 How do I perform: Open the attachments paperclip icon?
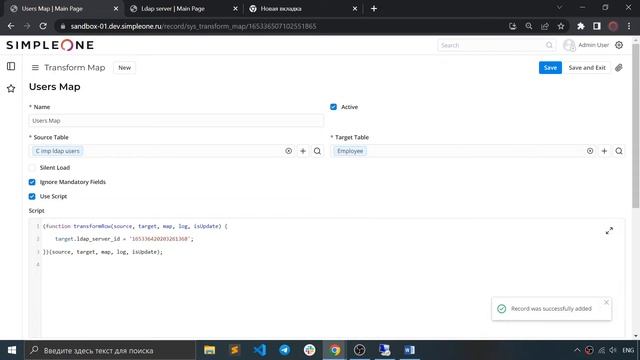pyautogui.click(x=619, y=68)
